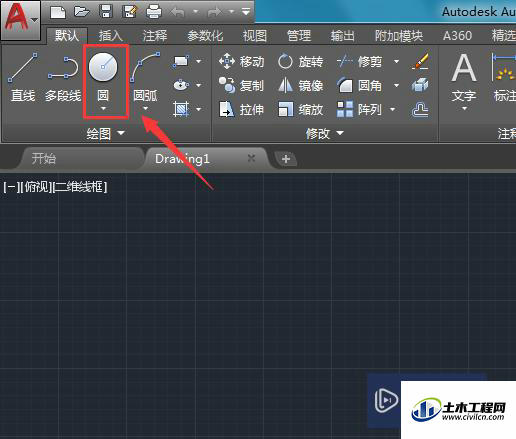The width and height of the screenshot is (516, 439).
Task: Open the Rectangle tool dropdown arrow
Action: tap(199, 61)
